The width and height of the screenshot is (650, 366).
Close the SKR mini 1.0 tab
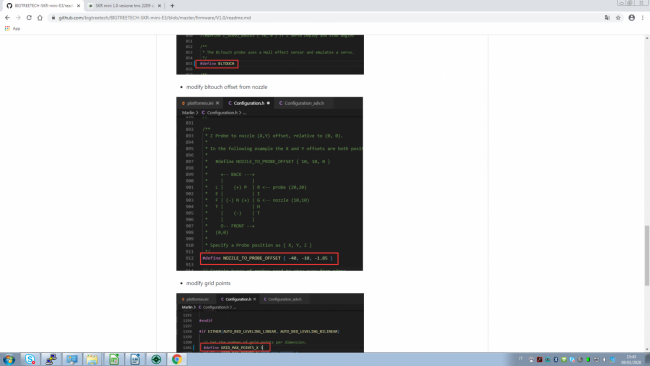pyautogui.click(x=159, y=6)
